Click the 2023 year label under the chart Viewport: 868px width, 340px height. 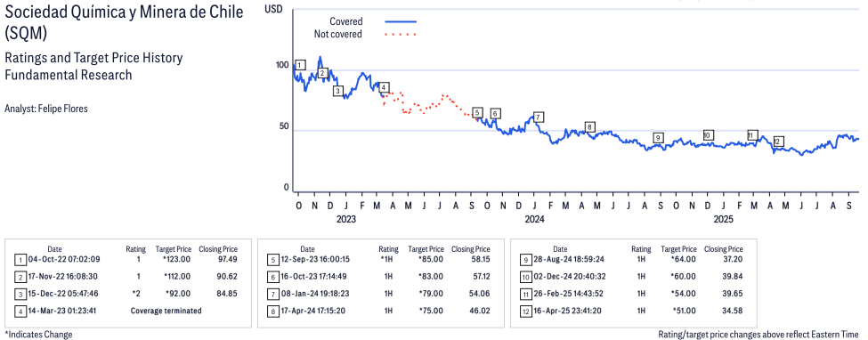[x=345, y=219]
